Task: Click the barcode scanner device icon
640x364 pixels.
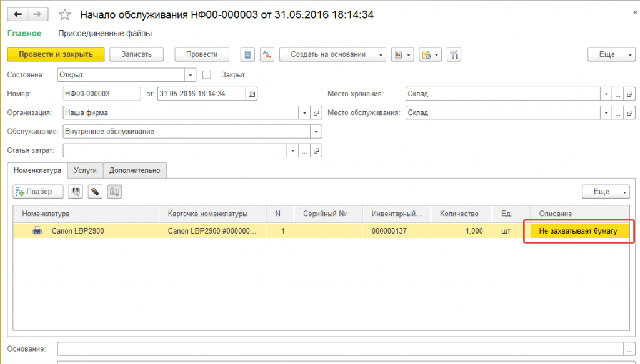Action: [x=95, y=192]
